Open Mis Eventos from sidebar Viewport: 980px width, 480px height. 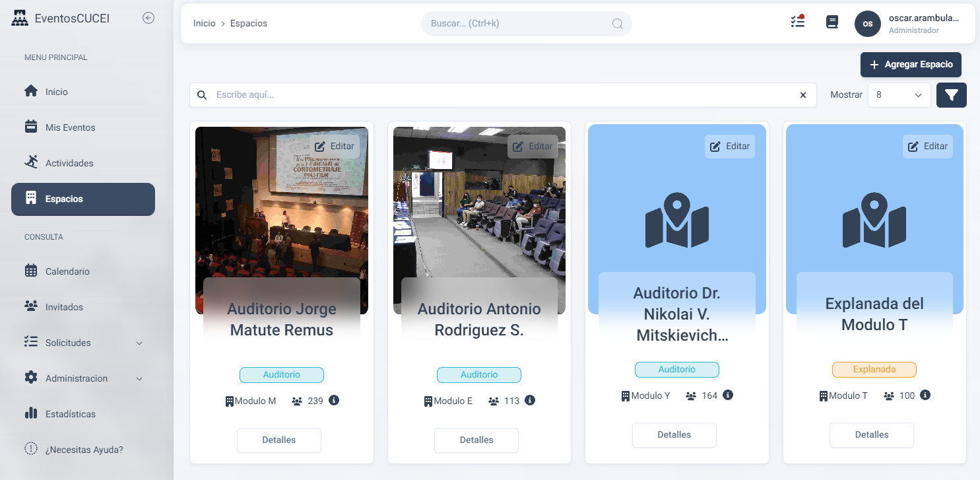70,127
